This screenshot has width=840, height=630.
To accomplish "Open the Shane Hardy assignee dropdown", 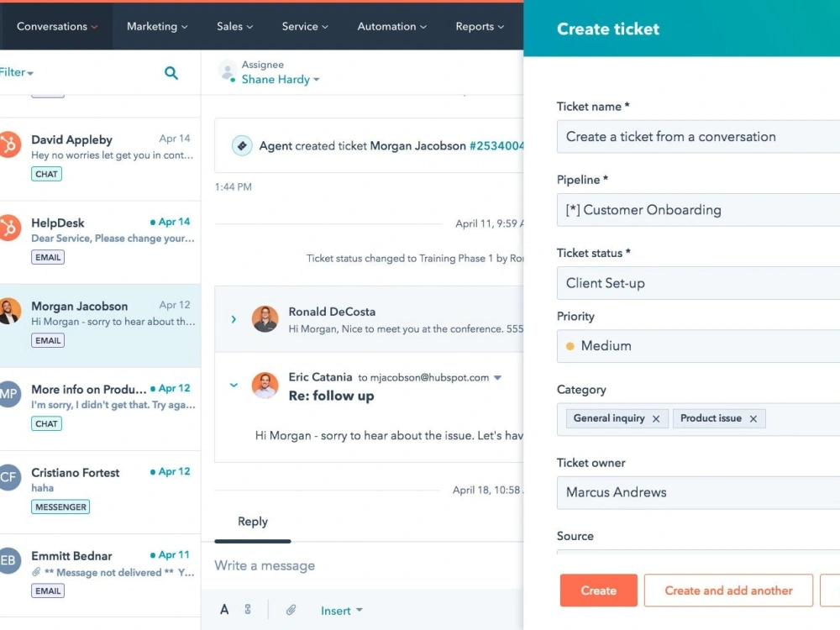I will click(281, 79).
